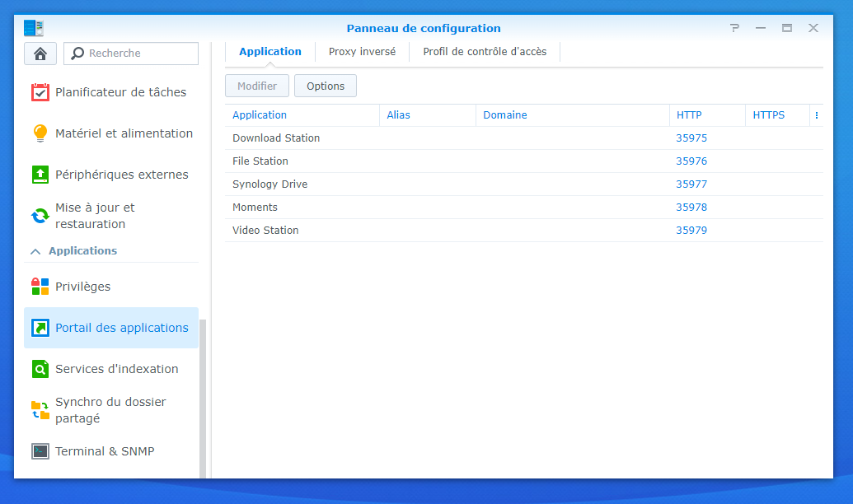The width and height of the screenshot is (853, 504).
Task: Switch to the Proxy inversé tab
Action: (x=362, y=52)
